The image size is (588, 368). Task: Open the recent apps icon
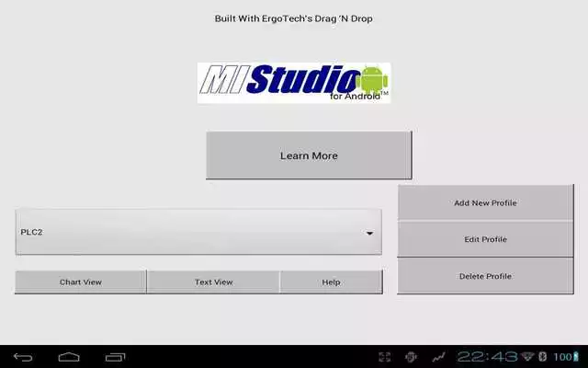click(x=115, y=357)
